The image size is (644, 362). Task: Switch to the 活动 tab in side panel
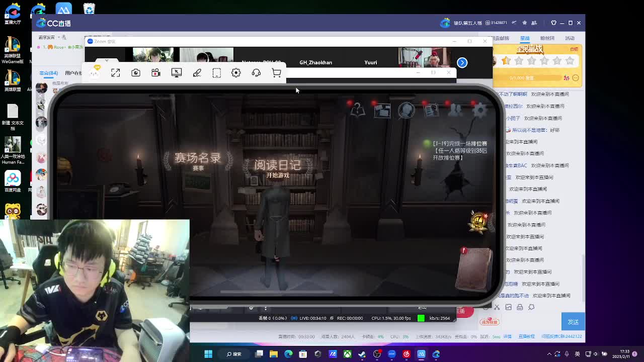pyautogui.click(x=570, y=38)
